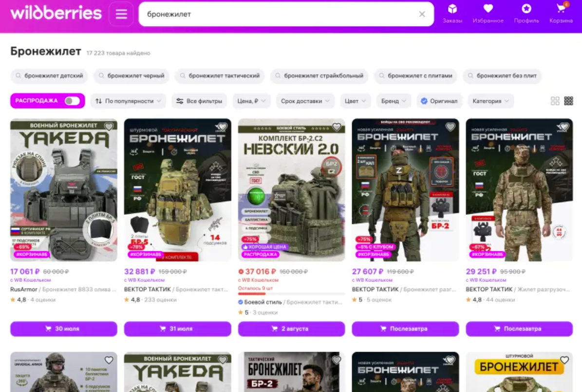
Task: Select suggestion бронежилет страйкбольный
Action: click(319, 76)
